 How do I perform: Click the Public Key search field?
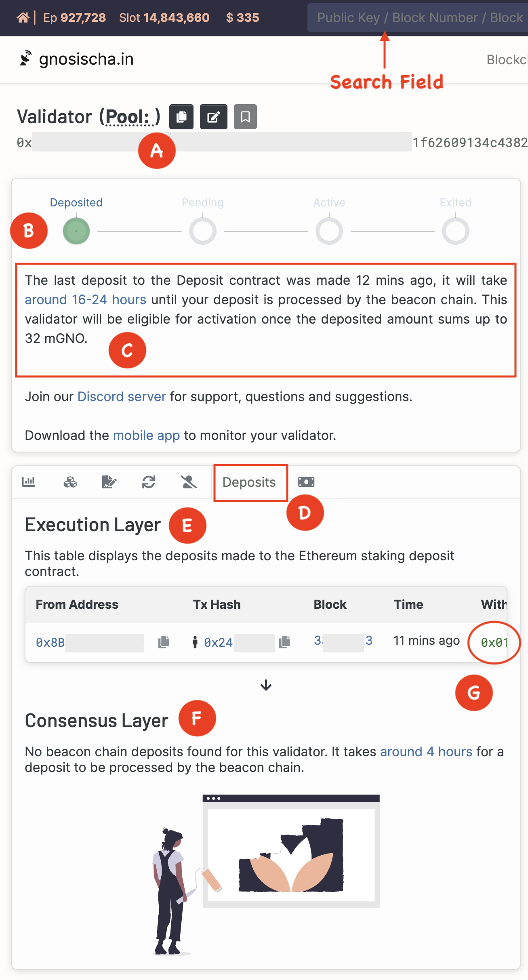pyautogui.click(x=418, y=18)
